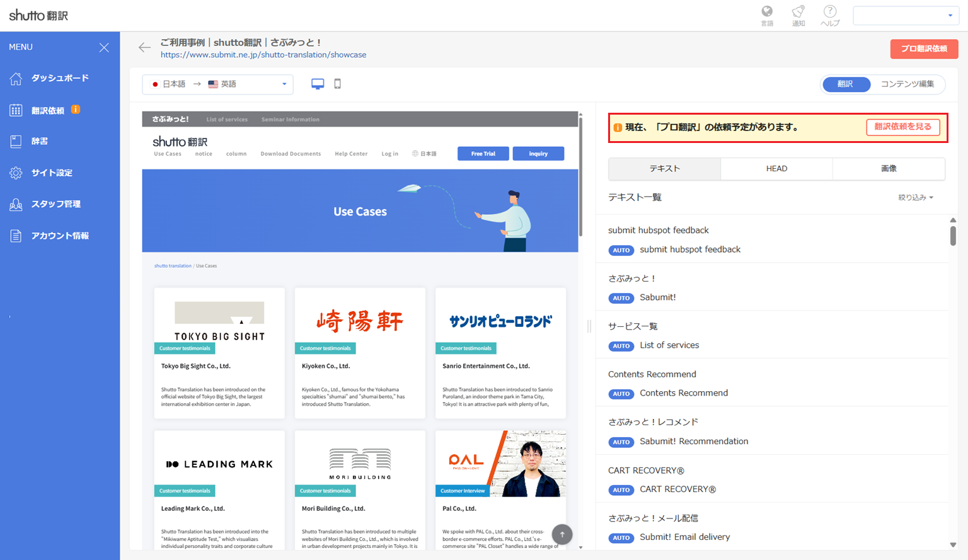
Task: Click Free Trial button in preview
Action: click(x=483, y=154)
